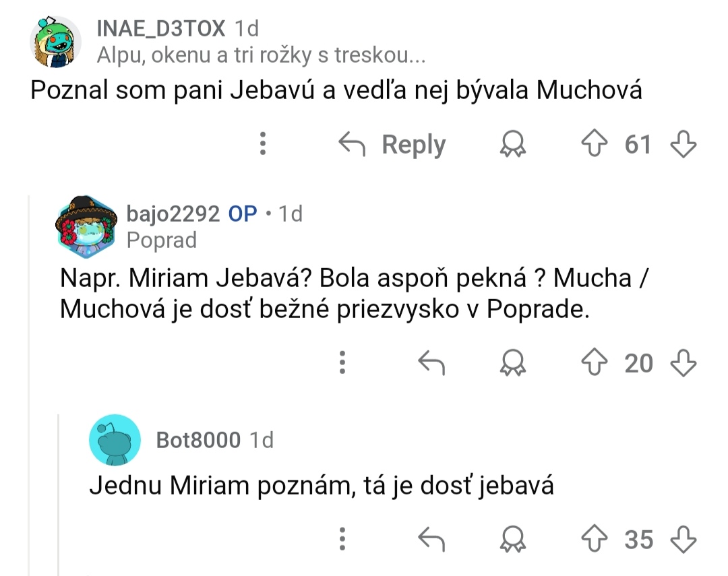Downvote Bot8000's comment

(x=682, y=539)
